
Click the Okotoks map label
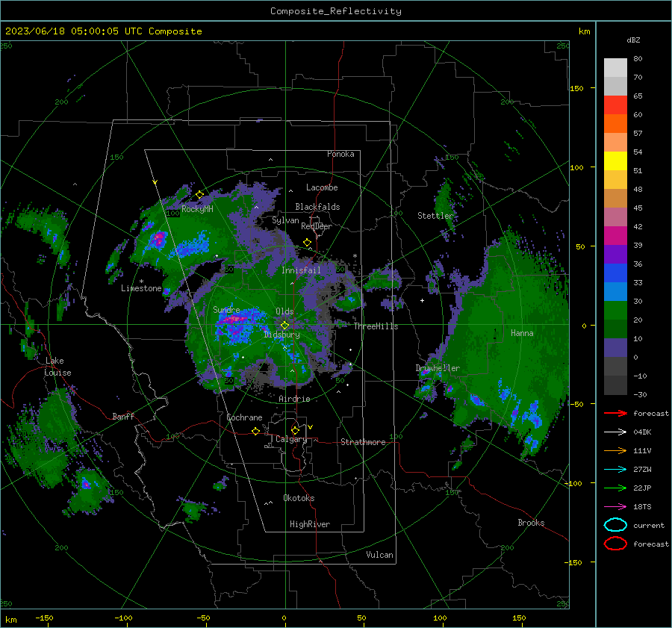click(x=299, y=498)
